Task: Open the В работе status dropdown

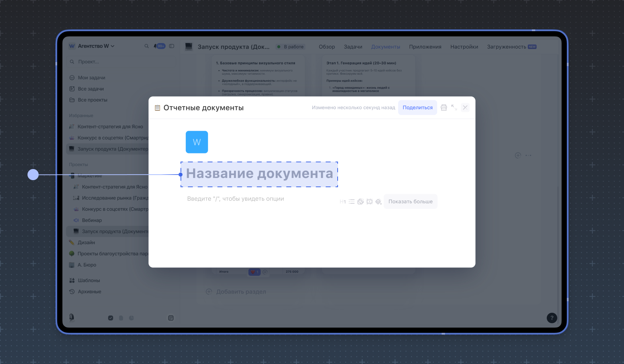Action: [290, 47]
